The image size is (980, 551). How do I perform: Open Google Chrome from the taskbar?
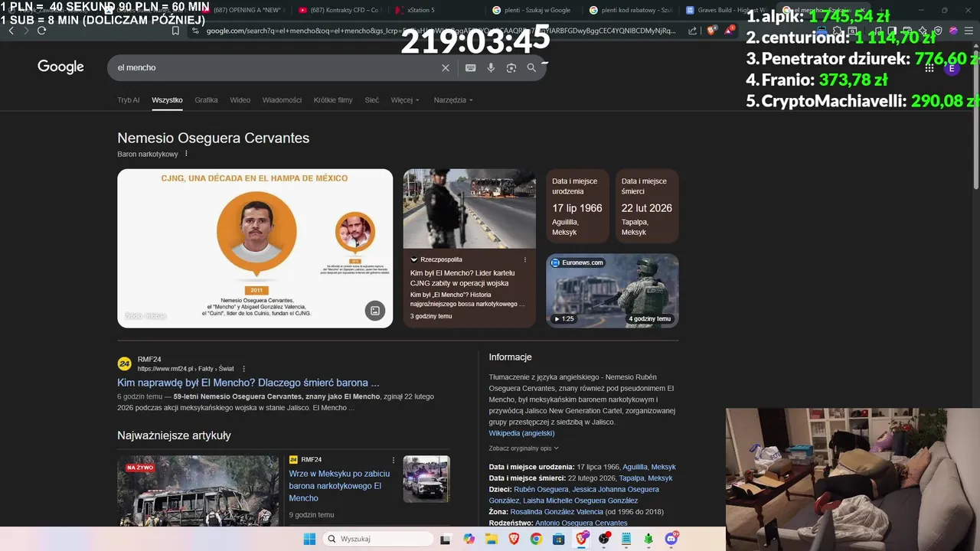point(536,539)
